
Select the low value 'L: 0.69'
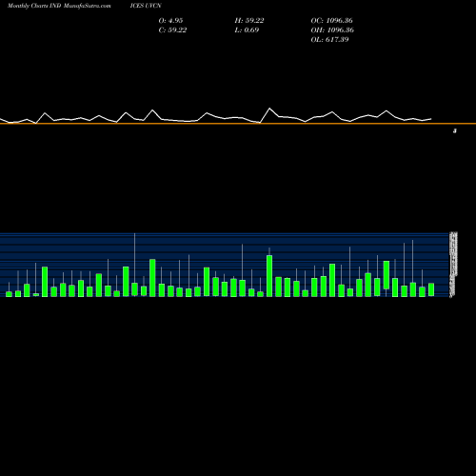point(247,30)
